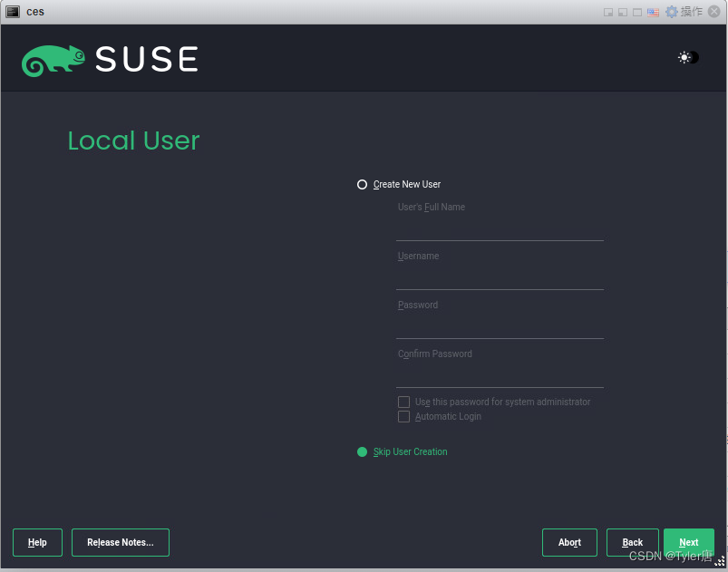The image size is (728, 572).
Task: Open Release Notes
Action: (x=120, y=542)
